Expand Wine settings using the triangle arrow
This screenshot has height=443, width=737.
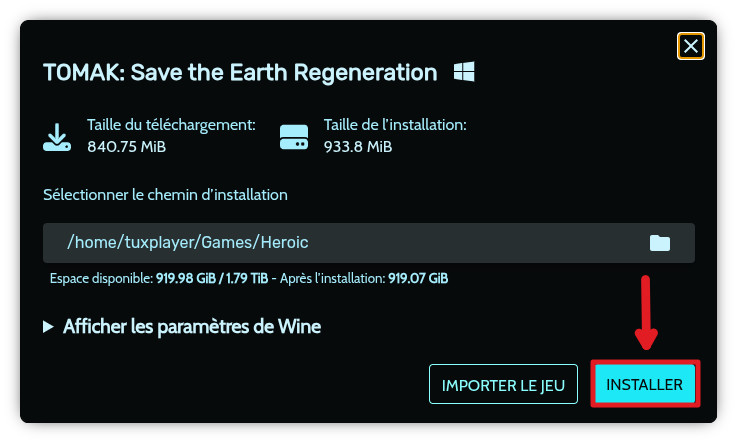pos(49,327)
